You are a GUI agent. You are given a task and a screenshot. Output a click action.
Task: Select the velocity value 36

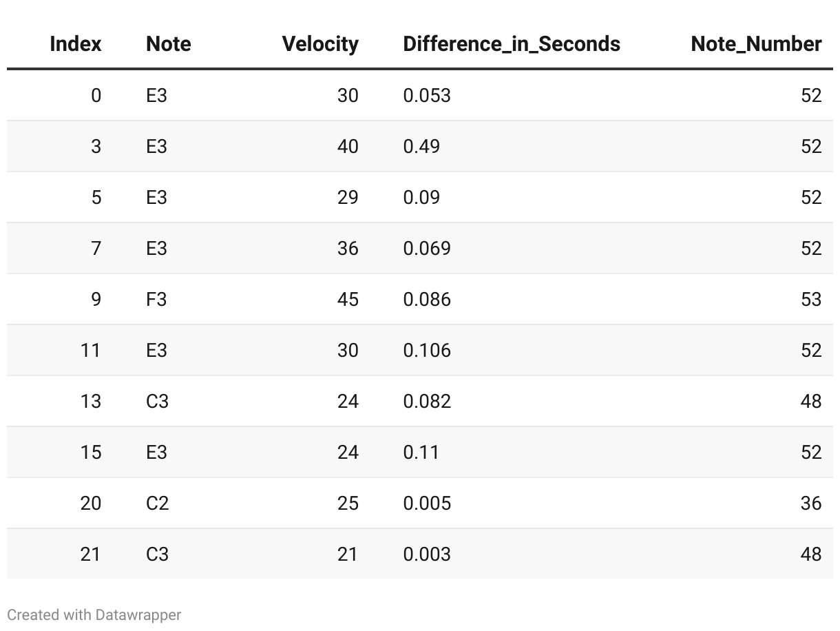coord(348,248)
